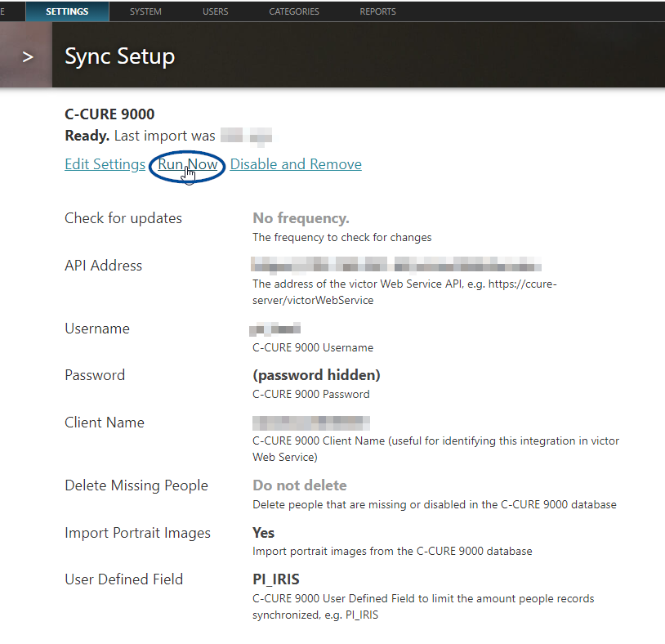Click the Edit Settings link
This screenshot has height=644, width=665.
[105, 164]
